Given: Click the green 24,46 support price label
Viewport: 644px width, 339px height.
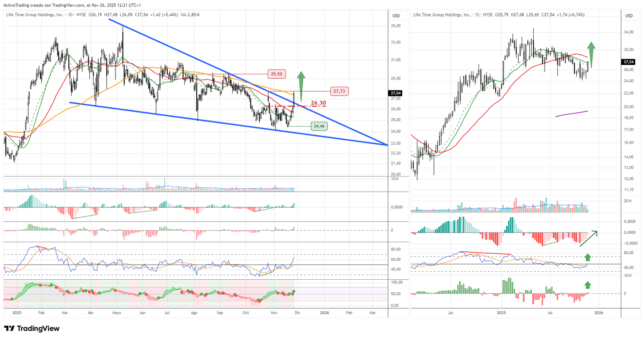Looking at the screenshot, I should (319, 126).
